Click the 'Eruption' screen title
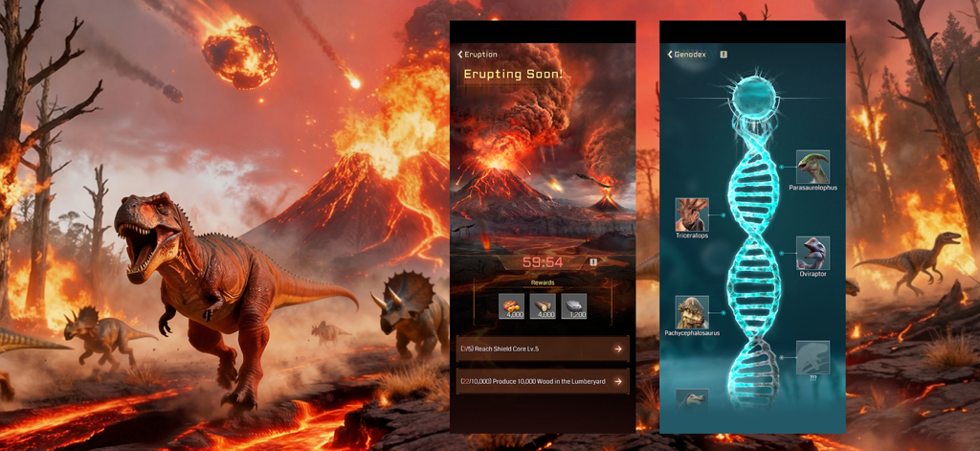980x451 pixels. point(480,55)
